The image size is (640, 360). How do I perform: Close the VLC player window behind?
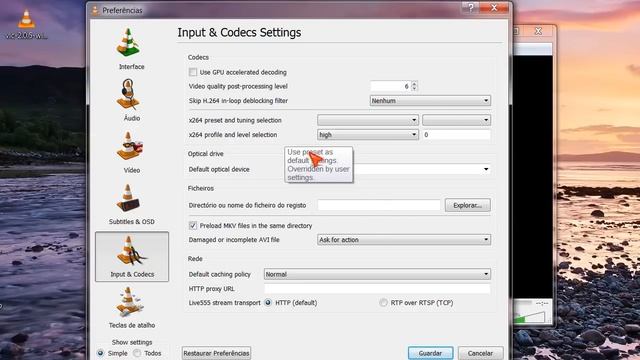(538, 31)
